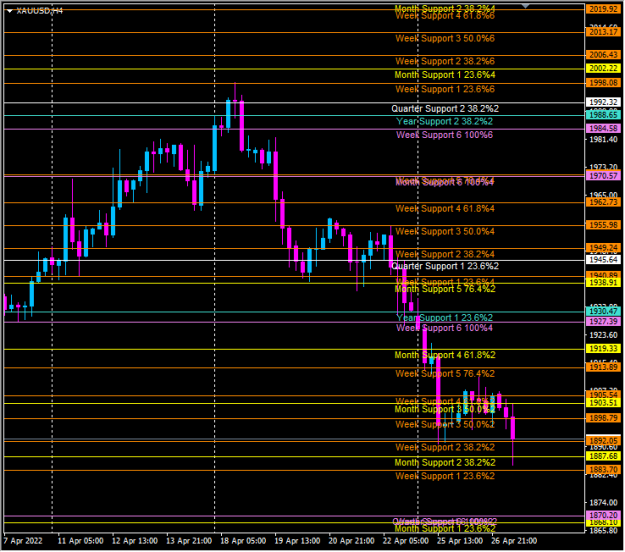Image resolution: width=625 pixels, height=552 pixels.
Task: Select the 'Week Support 4 61.8%4' label
Action: [x=445, y=209]
